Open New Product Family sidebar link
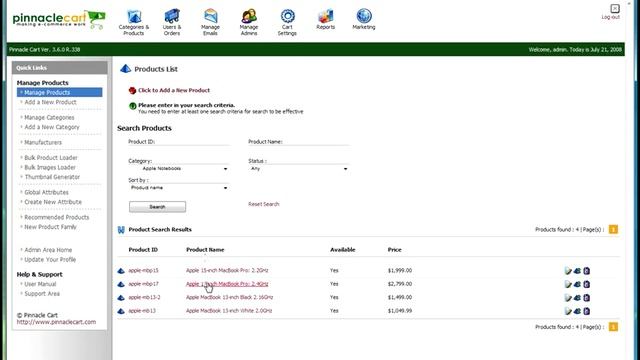 [50, 227]
